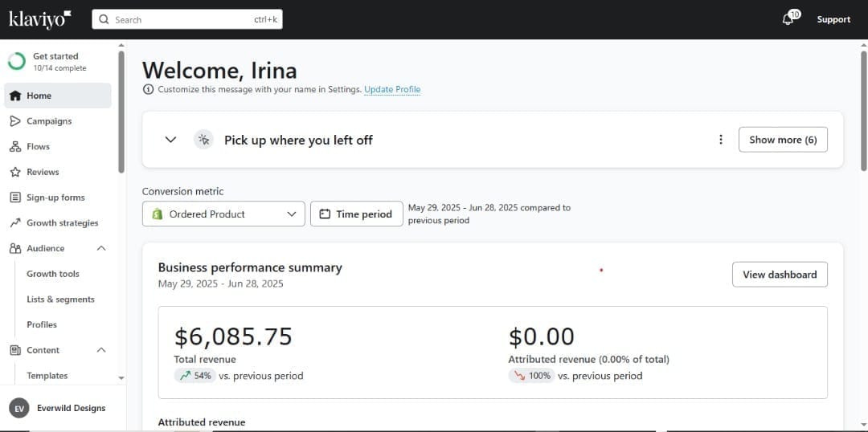This screenshot has width=868, height=432.
Task: Click the Everwild Designs account avatar
Action: point(18,408)
